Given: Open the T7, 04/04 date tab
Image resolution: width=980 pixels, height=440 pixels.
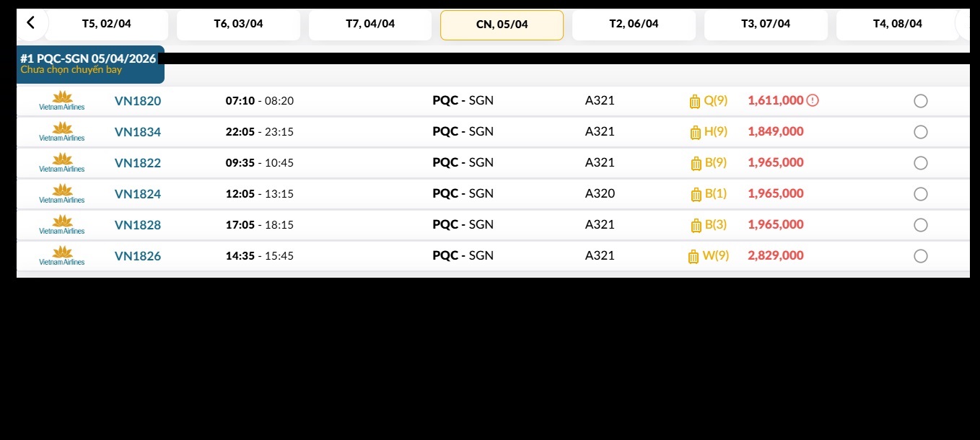Looking at the screenshot, I should tap(370, 24).
